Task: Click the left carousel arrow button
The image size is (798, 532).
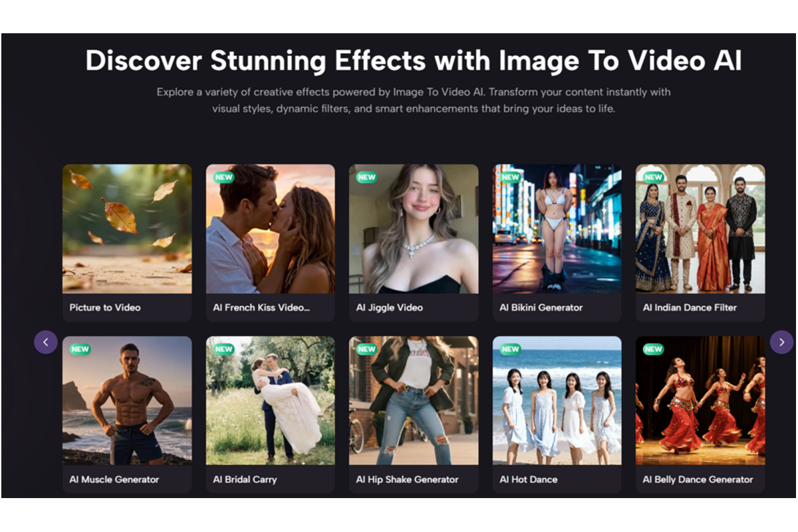Action: pos(45,342)
